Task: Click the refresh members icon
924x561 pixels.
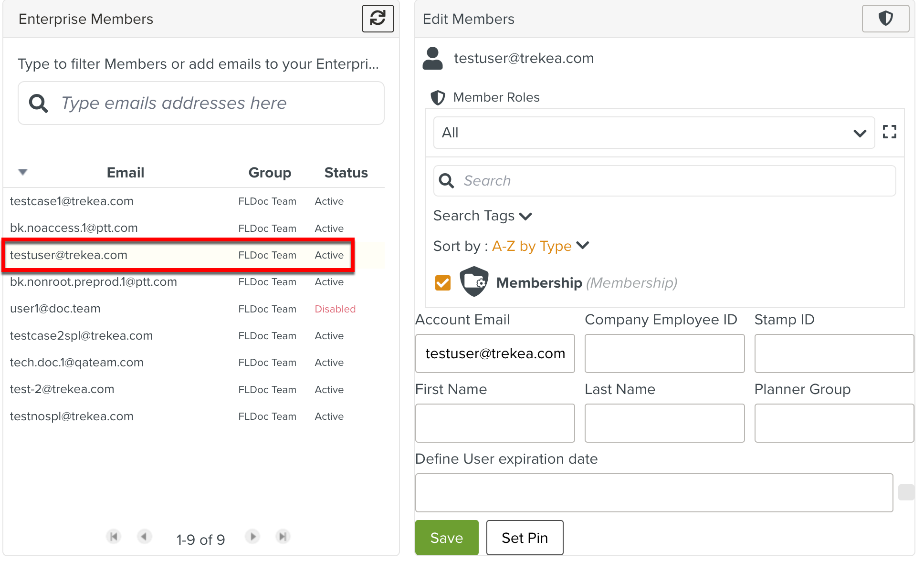Action: 378,19
